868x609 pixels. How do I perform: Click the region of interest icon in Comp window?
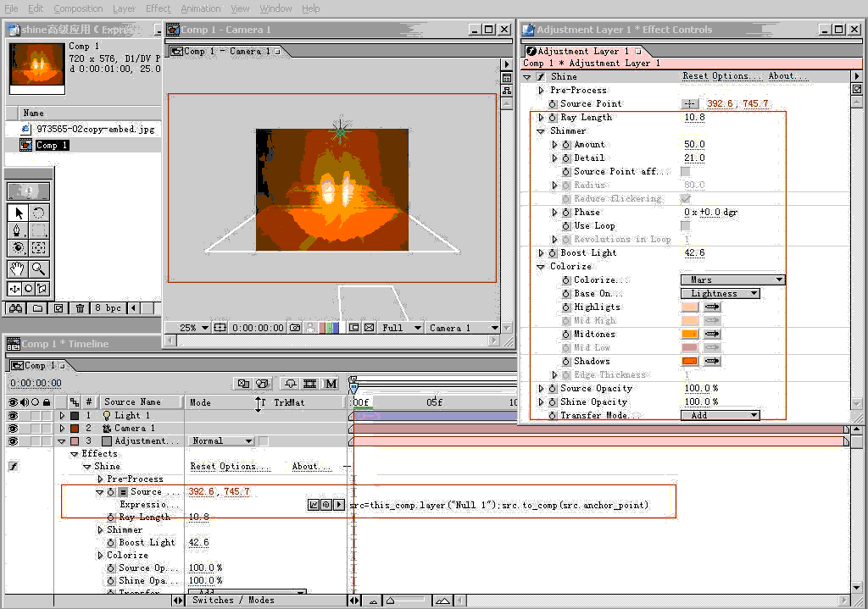[353, 328]
